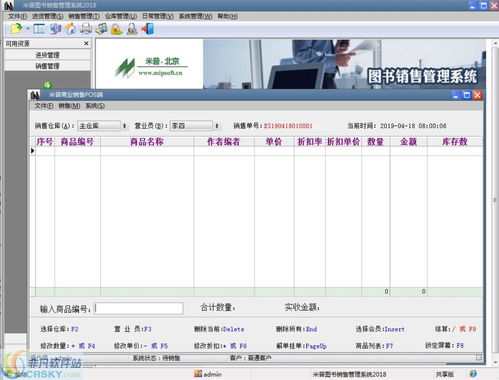Click the money and cards icon

coord(101,29)
